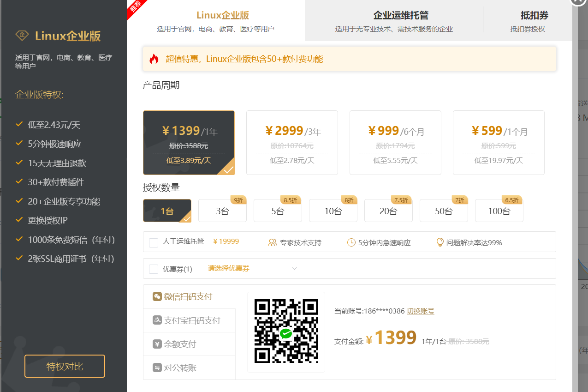Click the lightbulb icon beside 问题解决率达99%
588x392 pixels.
[x=440, y=242]
